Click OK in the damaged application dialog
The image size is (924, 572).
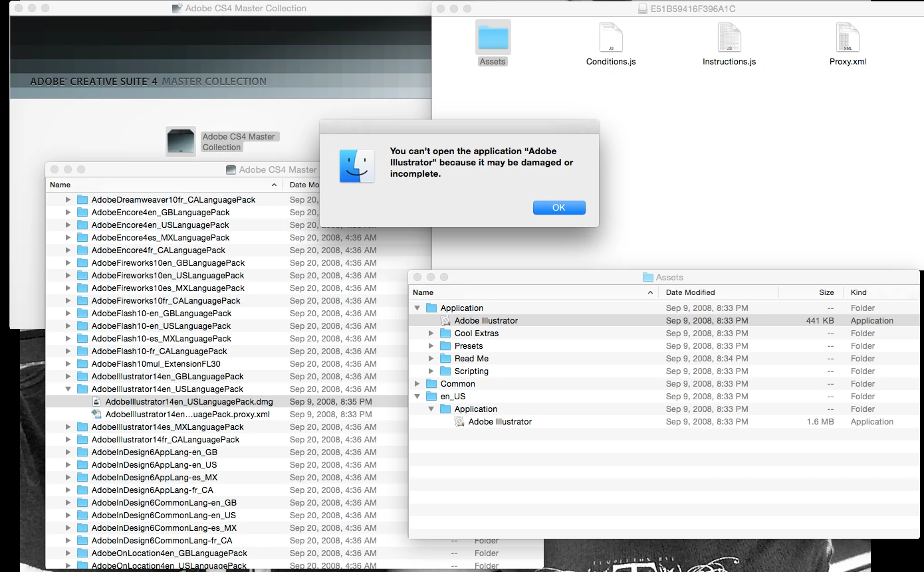coord(559,207)
